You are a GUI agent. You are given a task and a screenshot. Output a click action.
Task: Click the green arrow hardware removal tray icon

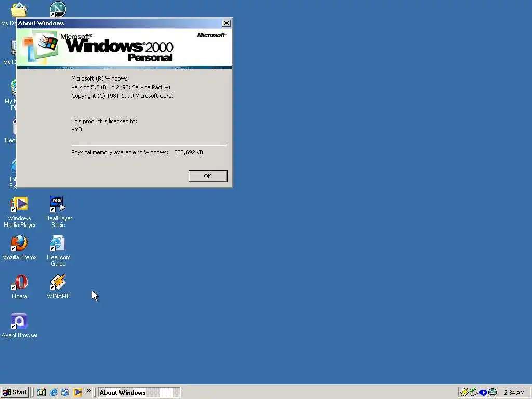coord(473,393)
